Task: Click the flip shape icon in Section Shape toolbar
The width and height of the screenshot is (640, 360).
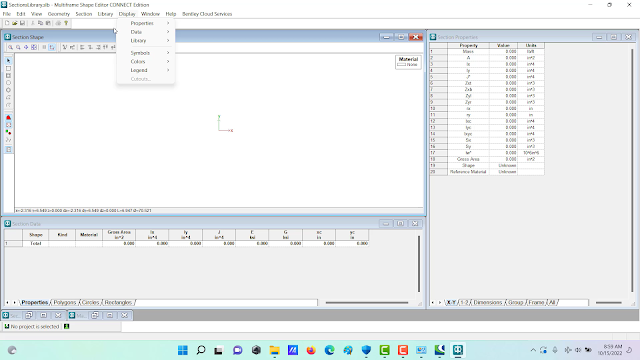Action: (65, 47)
